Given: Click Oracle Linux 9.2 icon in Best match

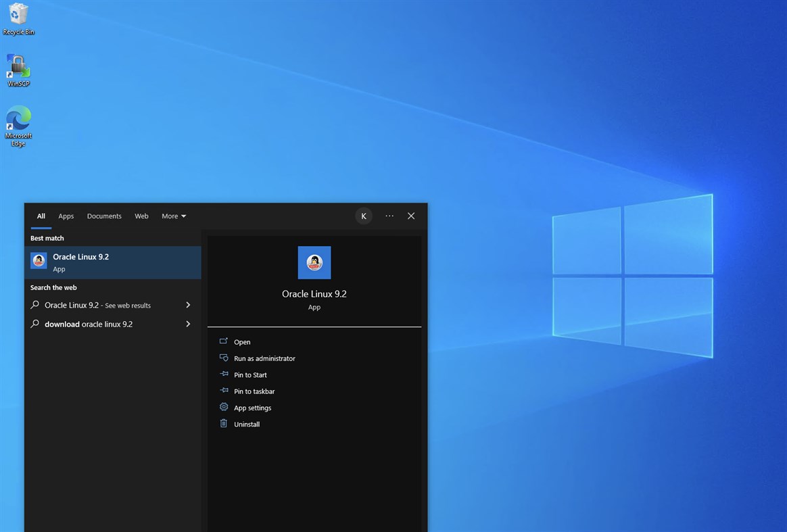Looking at the screenshot, I should 39,261.
